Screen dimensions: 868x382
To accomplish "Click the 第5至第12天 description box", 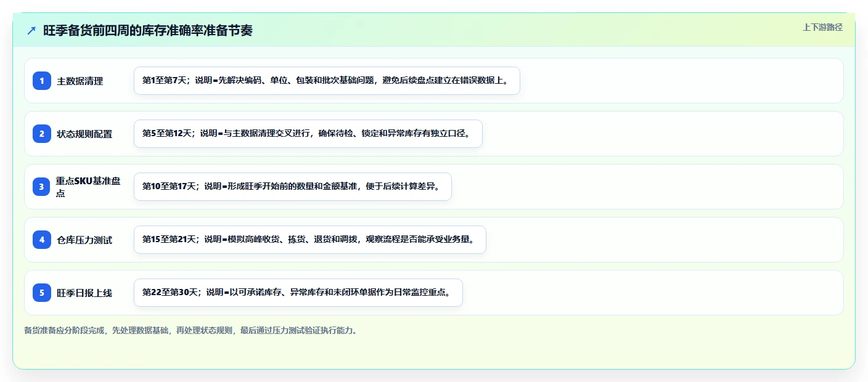I will click(308, 134).
